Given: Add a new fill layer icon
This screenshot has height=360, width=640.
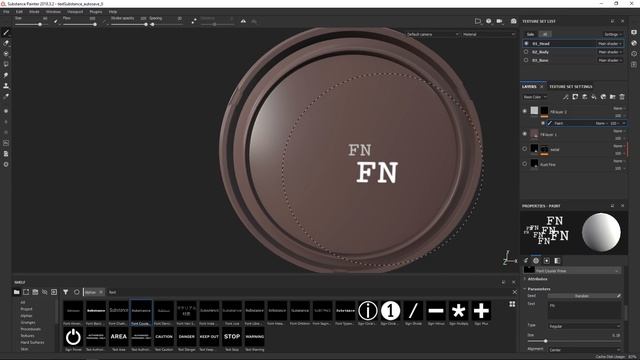Looking at the screenshot, I should tap(594, 97).
